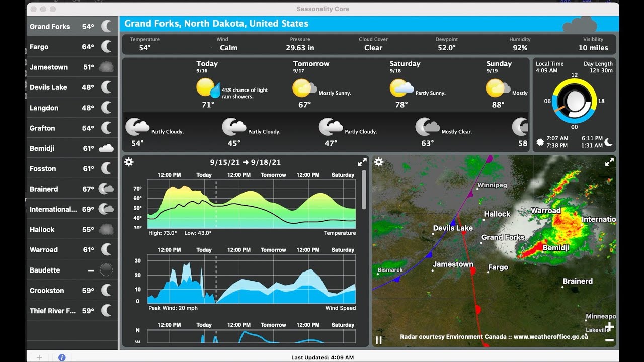Click Today's rain showers forecast icon

[208, 89]
